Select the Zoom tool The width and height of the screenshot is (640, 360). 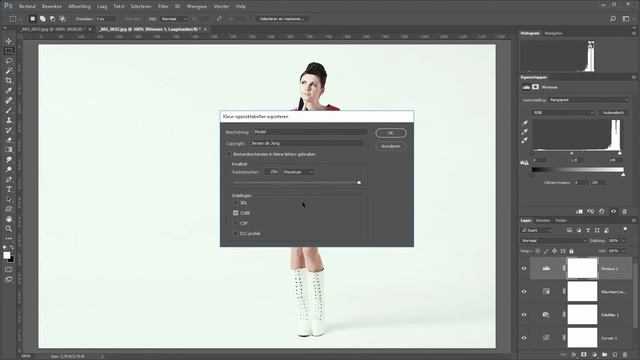click(9, 229)
